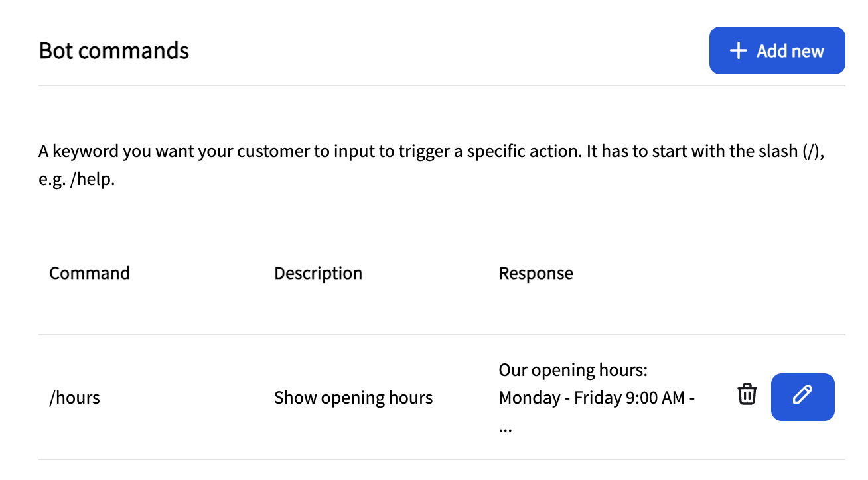Click the Response column header
The height and width of the screenshot is (480, 868).
(536, 273)
